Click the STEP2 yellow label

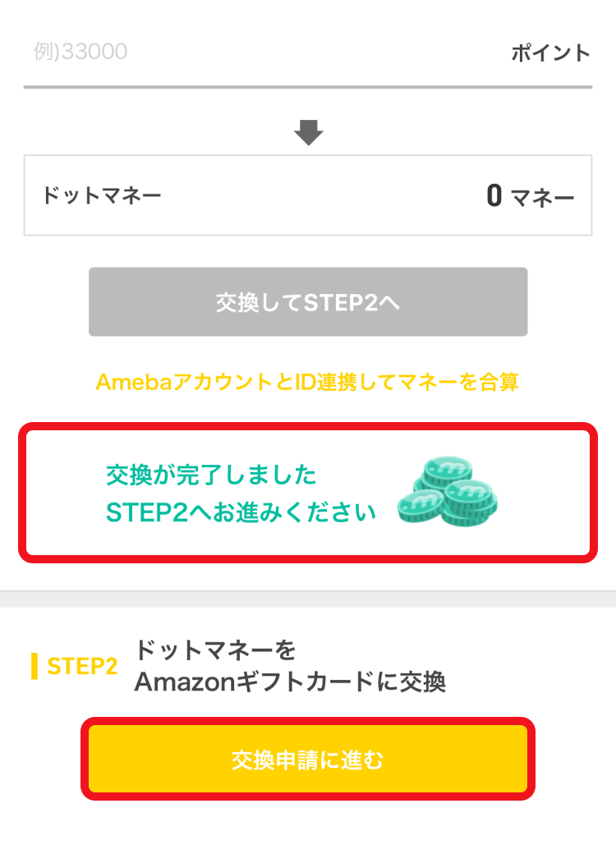[x=82, y=666]
